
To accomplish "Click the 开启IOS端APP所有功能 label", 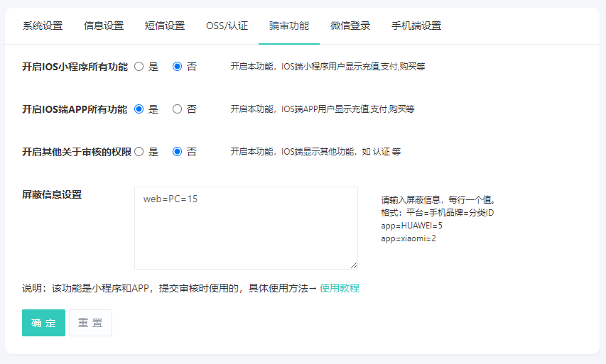I will pos(75,109).
